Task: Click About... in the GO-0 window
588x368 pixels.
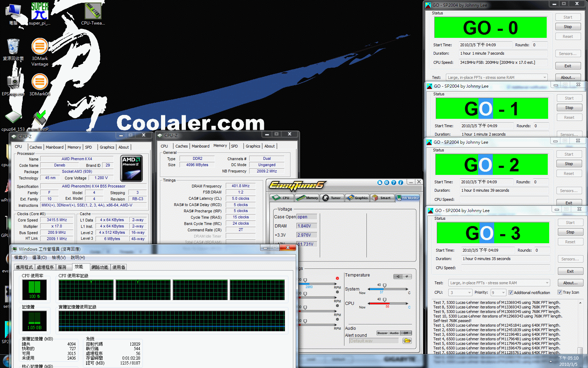Action: (568, 77)
